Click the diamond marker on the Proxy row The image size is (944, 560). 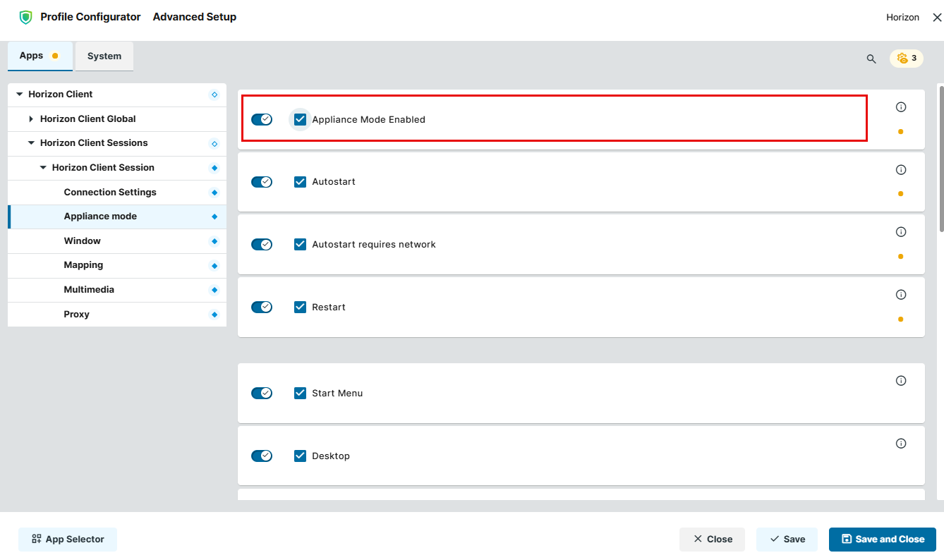[x=214, y=315]
